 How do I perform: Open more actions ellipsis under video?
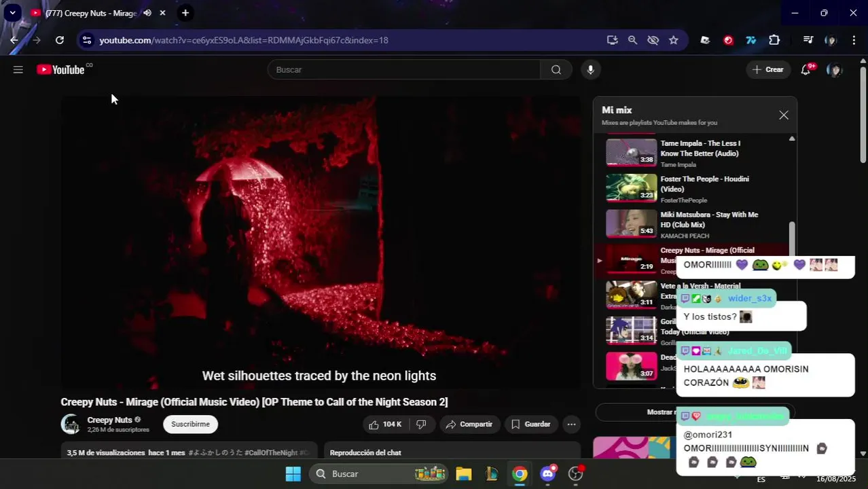point(572,424)
